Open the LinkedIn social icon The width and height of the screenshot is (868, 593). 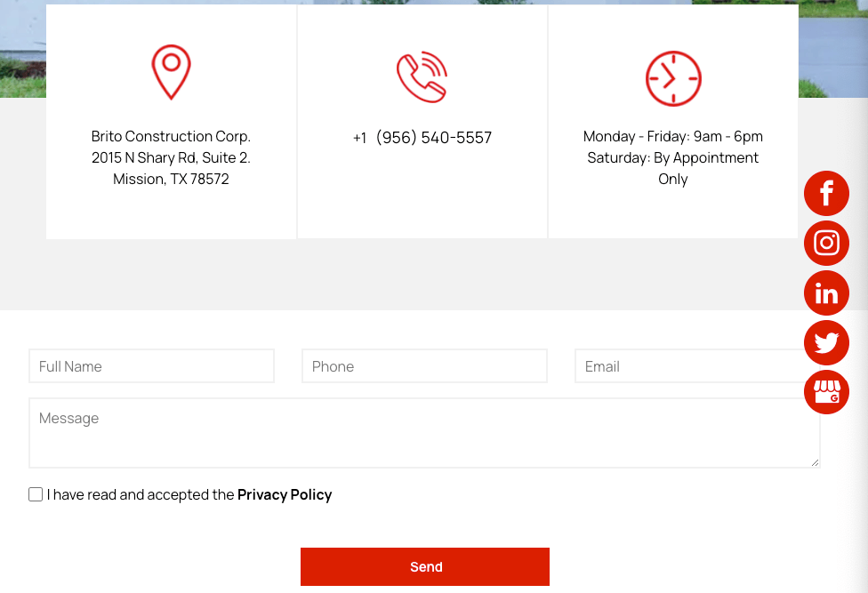pos(826,292)
